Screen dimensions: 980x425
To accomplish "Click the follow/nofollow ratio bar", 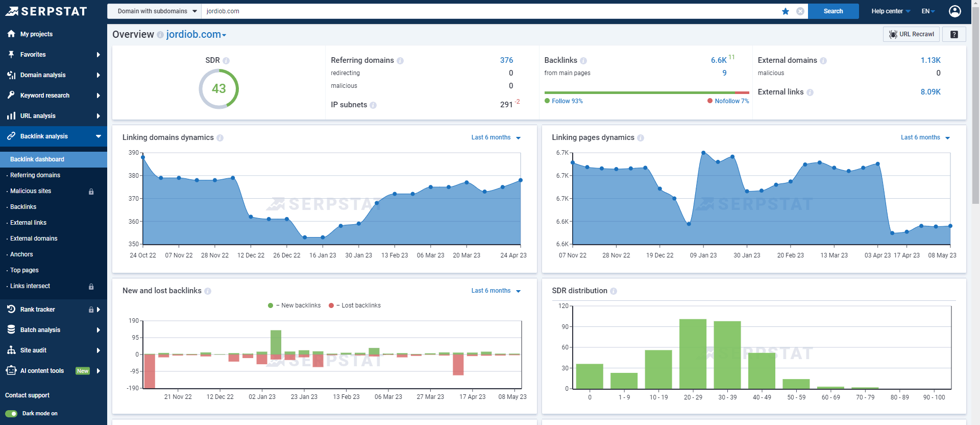I will (x=647, y=93).
